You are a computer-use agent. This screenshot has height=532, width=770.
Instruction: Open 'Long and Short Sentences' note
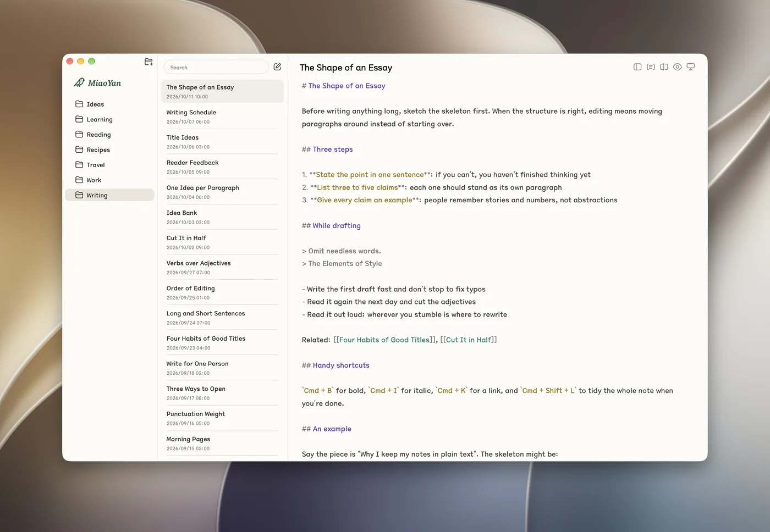coord(222,318)
